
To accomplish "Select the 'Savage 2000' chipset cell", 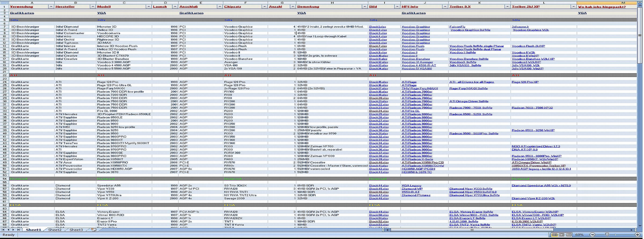I will [x=246, y=198].
